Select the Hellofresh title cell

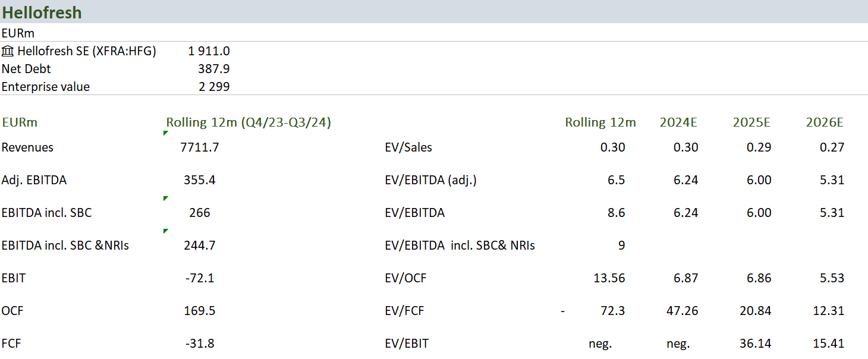click(x=42, y=12)
